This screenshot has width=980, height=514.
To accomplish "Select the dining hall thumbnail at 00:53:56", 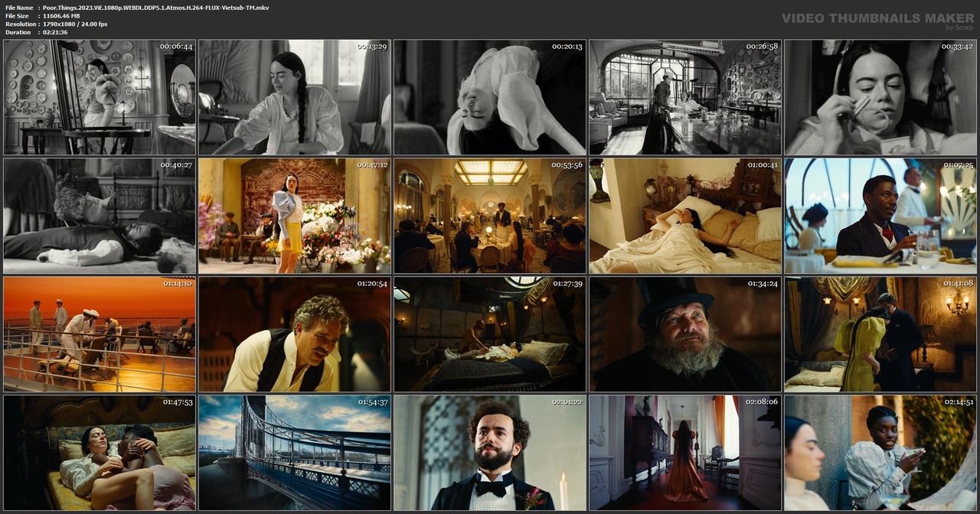I will (490, 216).
